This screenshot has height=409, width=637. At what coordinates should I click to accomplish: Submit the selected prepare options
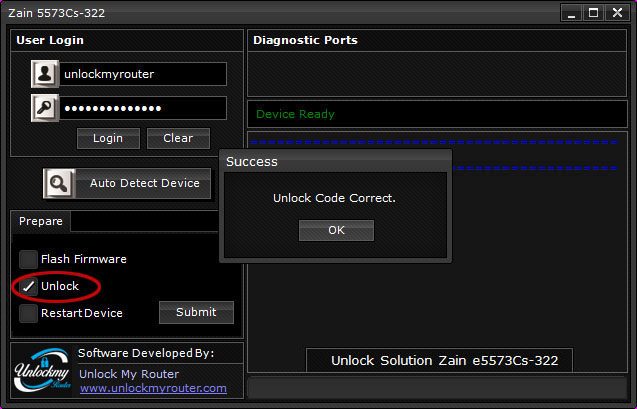point(196,312)
